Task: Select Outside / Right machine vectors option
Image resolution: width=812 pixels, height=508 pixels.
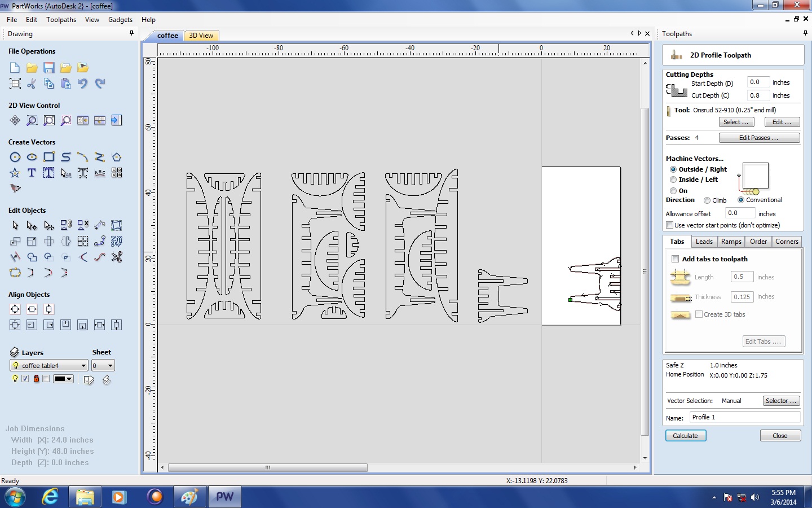Action: pyautogui.click(x=673, y=169)
